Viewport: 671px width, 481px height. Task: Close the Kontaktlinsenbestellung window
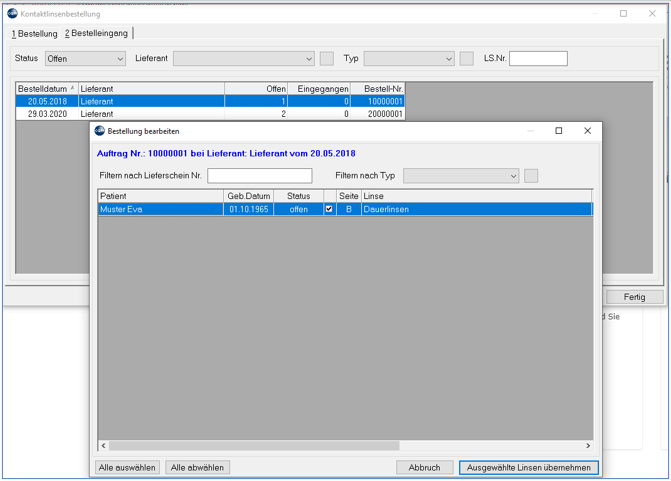coord(652,14)
